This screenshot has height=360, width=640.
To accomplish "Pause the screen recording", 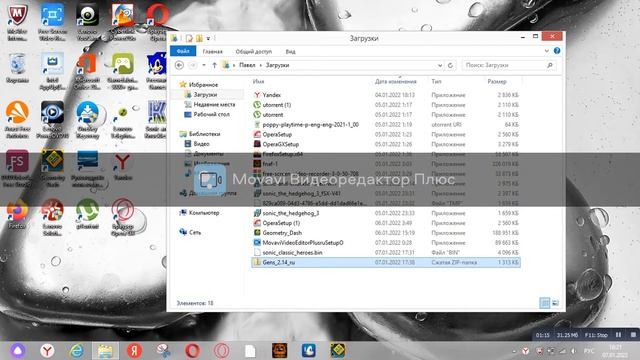I will [x=618, y=335].
